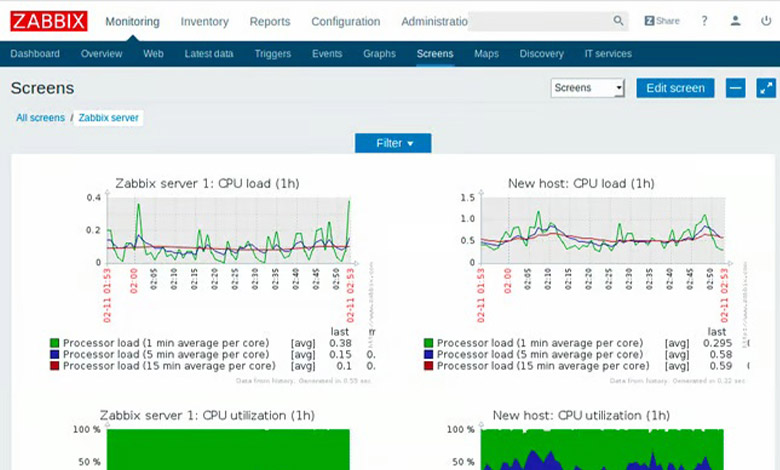Open the Inventory menu
The width and height of the screenshot is (780, 470).
click(204, 21)
